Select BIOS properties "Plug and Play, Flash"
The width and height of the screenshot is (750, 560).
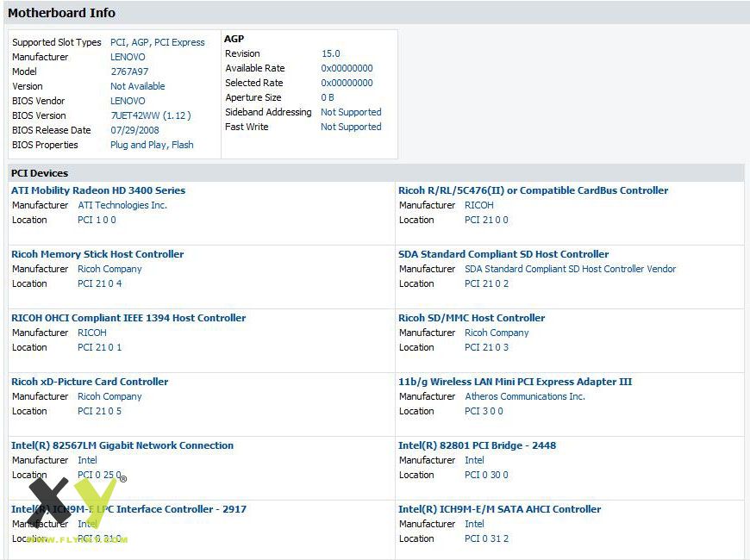click(x=152, y=145)
